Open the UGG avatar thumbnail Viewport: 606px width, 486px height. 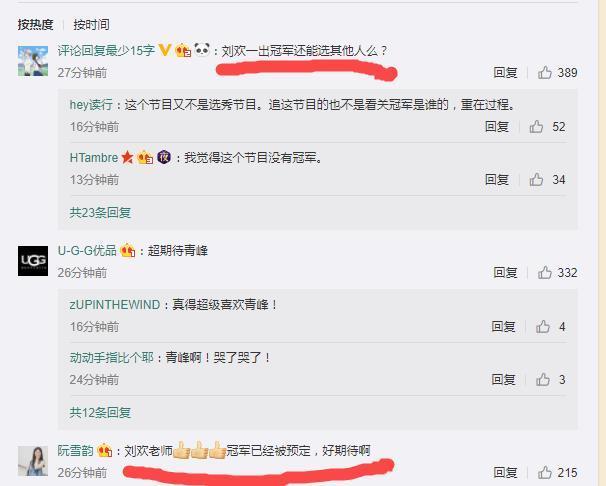point(33,261)
